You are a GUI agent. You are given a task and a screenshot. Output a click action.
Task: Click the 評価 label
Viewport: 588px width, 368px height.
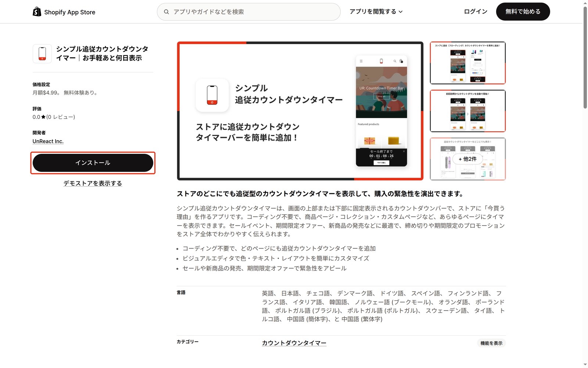[37, 109]
